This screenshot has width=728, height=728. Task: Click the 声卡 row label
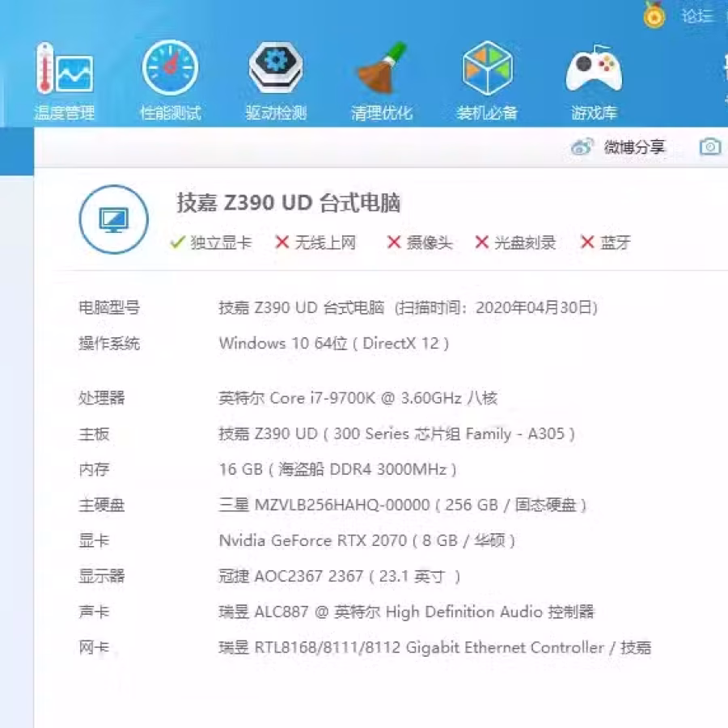[x=95, y=612]
